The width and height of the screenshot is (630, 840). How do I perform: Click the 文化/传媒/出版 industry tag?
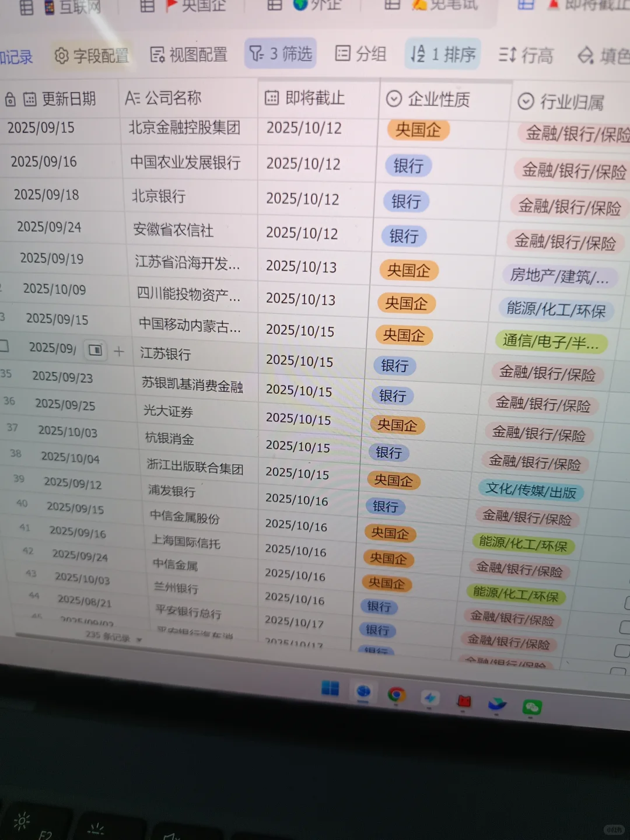[531, 490]
